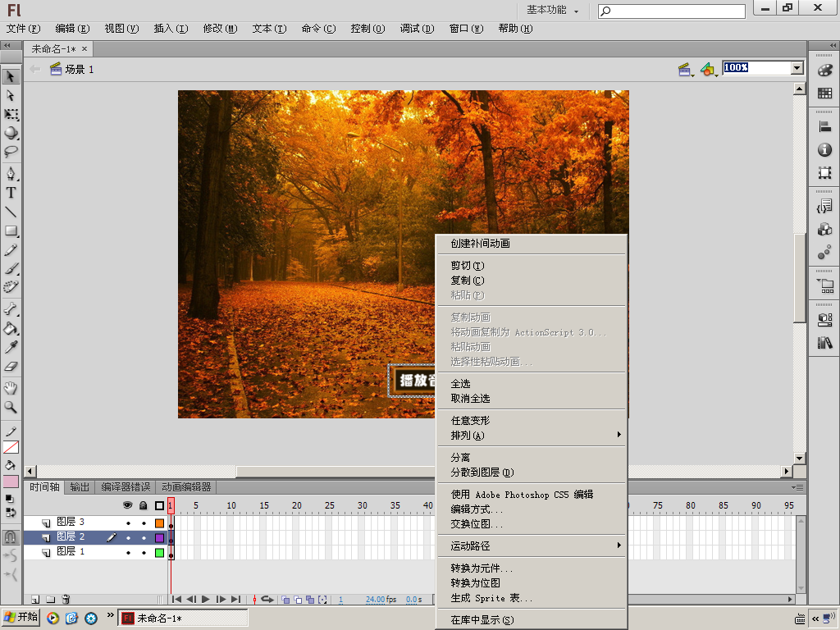Screen dimensions: 840x630
Task: Click the Play button in timeline
Action: point(206,599)
